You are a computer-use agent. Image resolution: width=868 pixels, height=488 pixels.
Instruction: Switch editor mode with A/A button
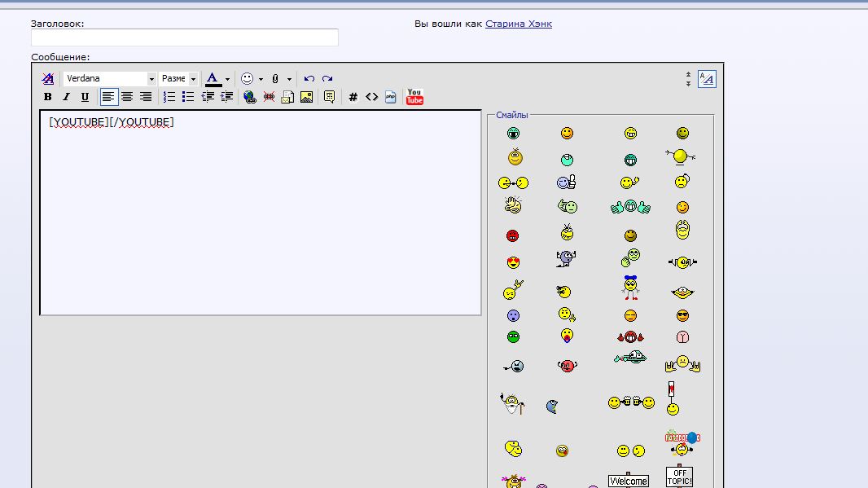707,79
